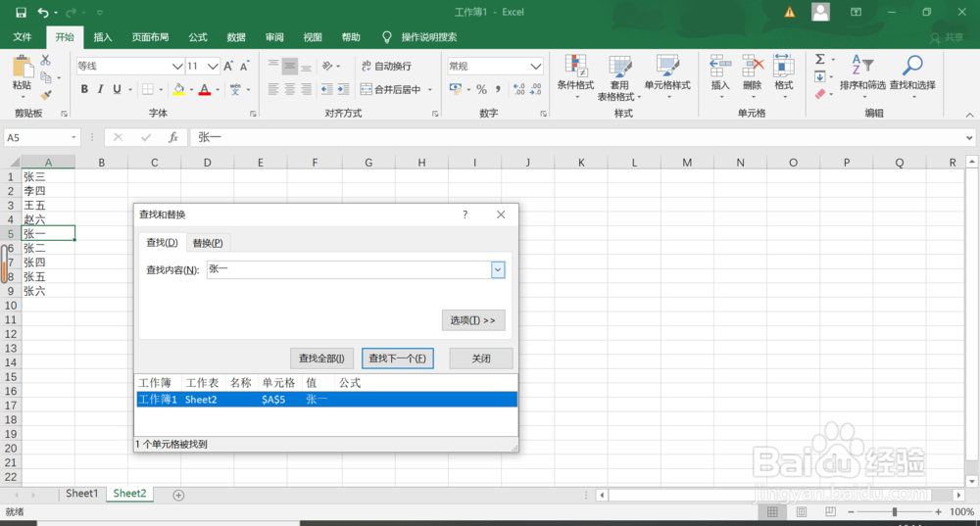Click the increase decimal icon
This screenshot has height=526, width=980.
[518, 89]
